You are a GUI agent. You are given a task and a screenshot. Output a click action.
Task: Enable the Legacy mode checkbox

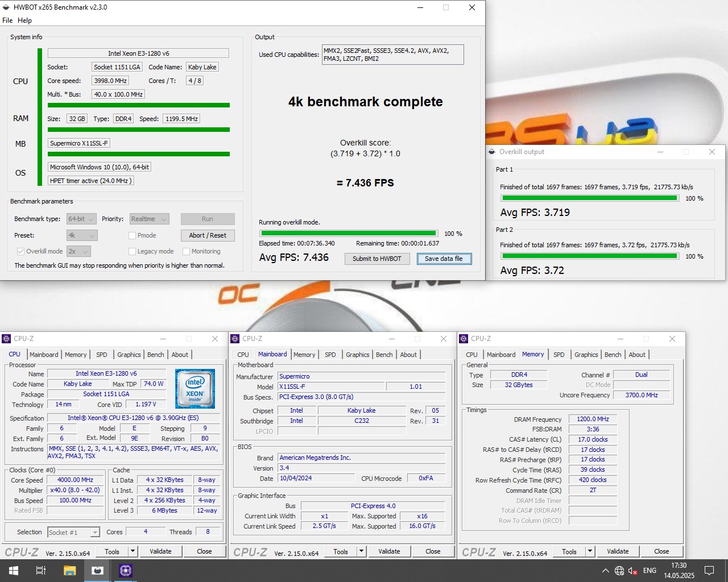(x=132, y=251)
